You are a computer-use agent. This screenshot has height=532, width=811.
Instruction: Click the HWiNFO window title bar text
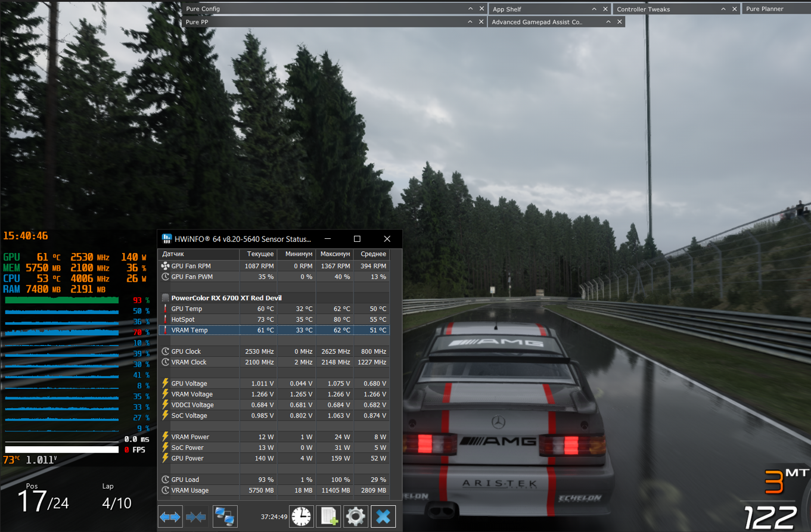tap(243, 239)
